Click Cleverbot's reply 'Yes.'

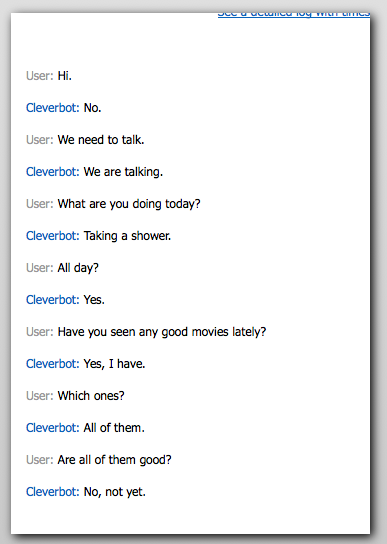coord(94,300)
